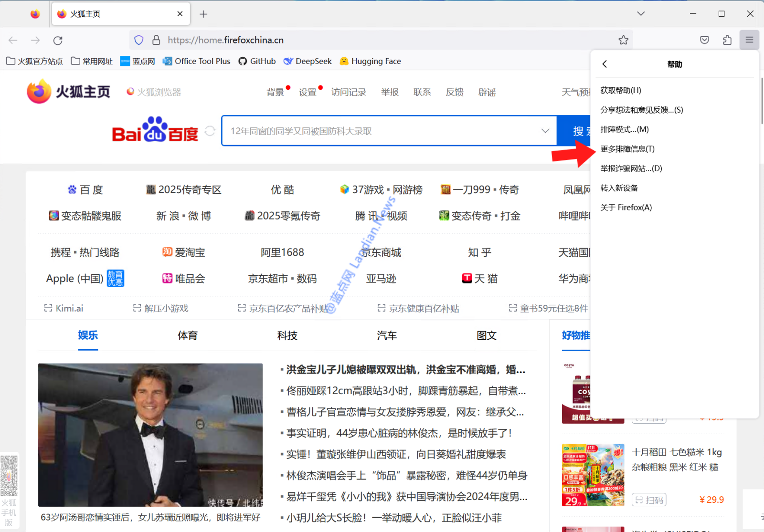Open the GitHub bookmark

click(x=257, y=61)
